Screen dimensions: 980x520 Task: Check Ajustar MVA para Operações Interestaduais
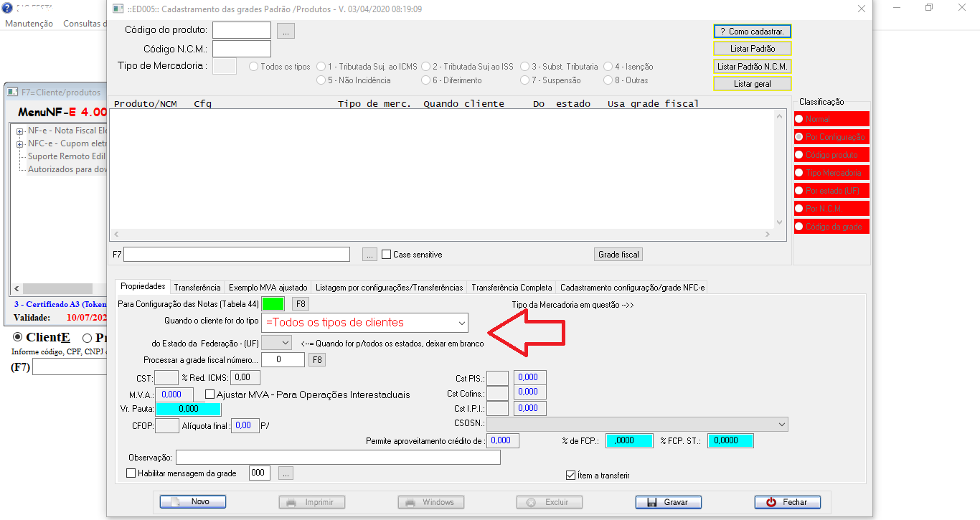pos(210,394)
